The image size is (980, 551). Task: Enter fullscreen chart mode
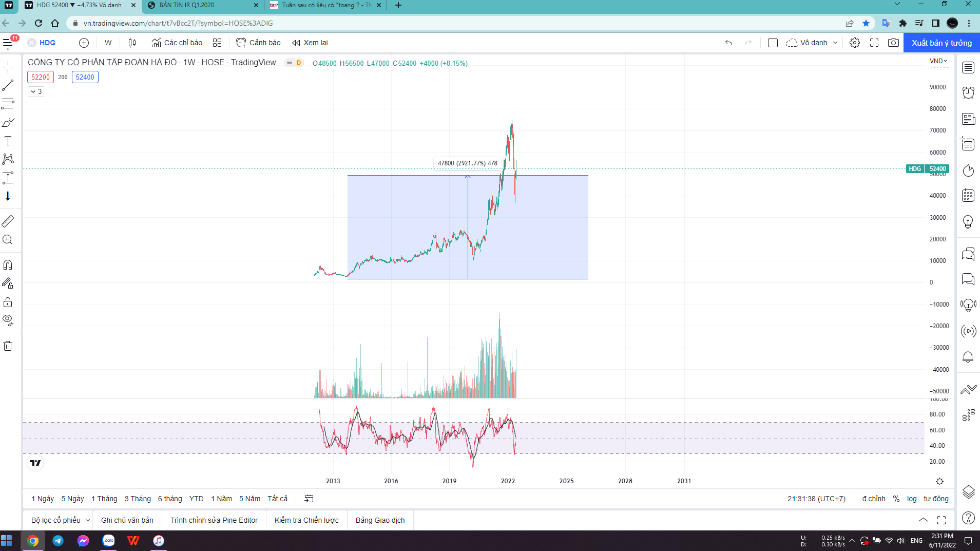click(x=874, y=43)
